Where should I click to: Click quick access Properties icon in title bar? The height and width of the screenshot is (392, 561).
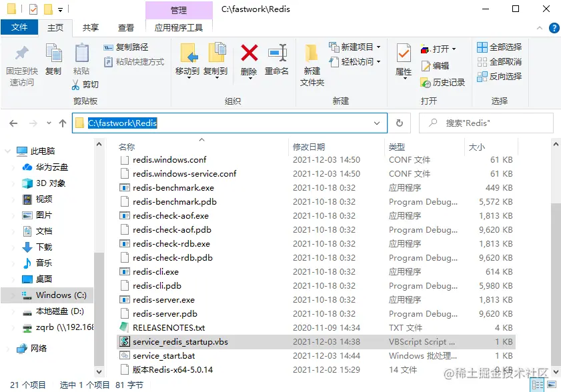click(x=33, y=9)
